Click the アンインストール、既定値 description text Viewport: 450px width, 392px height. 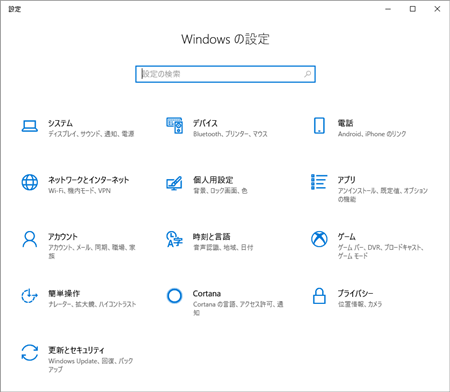click(383, 195)
